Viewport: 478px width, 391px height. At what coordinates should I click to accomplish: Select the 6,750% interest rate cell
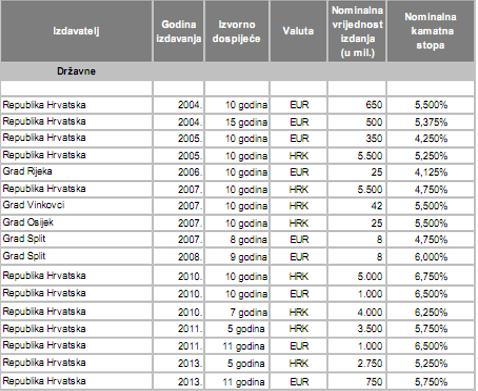pos(431,276)
